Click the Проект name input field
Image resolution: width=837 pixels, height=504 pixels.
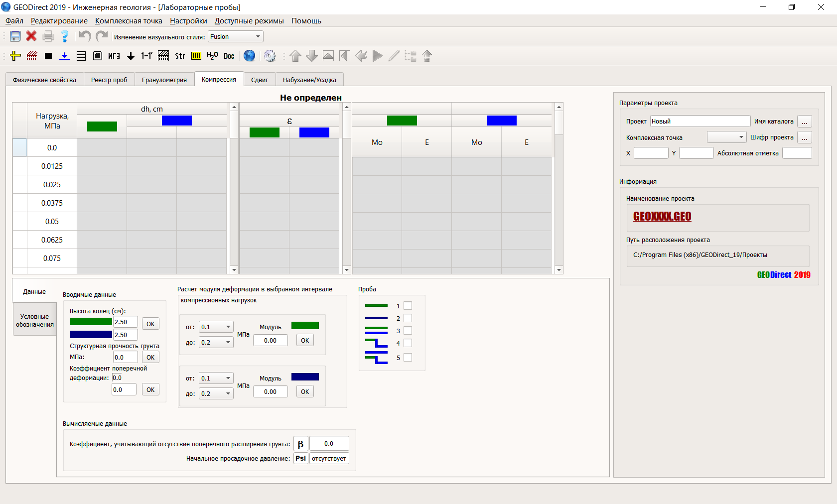700,121
